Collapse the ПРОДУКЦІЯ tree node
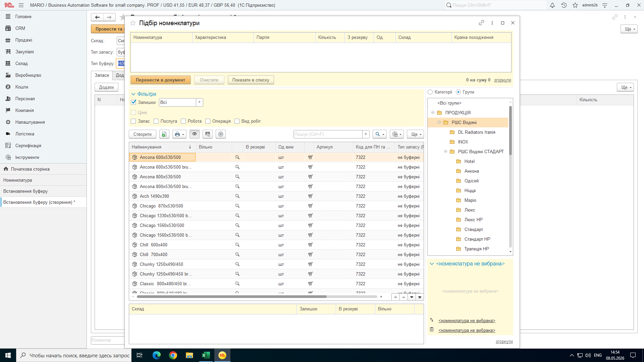This screenshot has height=362, width=644. (433, 113)
